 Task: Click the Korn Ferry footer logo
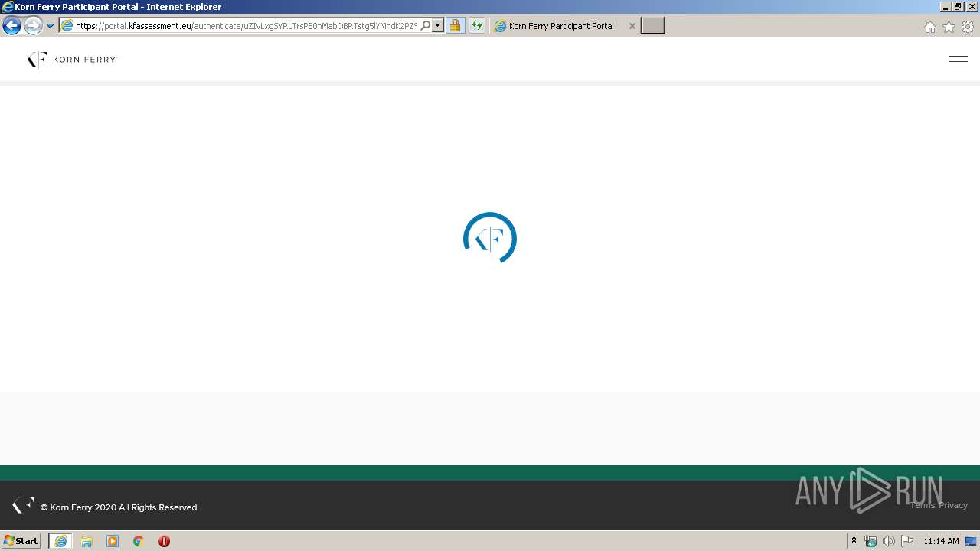click(x=23, y=505)
